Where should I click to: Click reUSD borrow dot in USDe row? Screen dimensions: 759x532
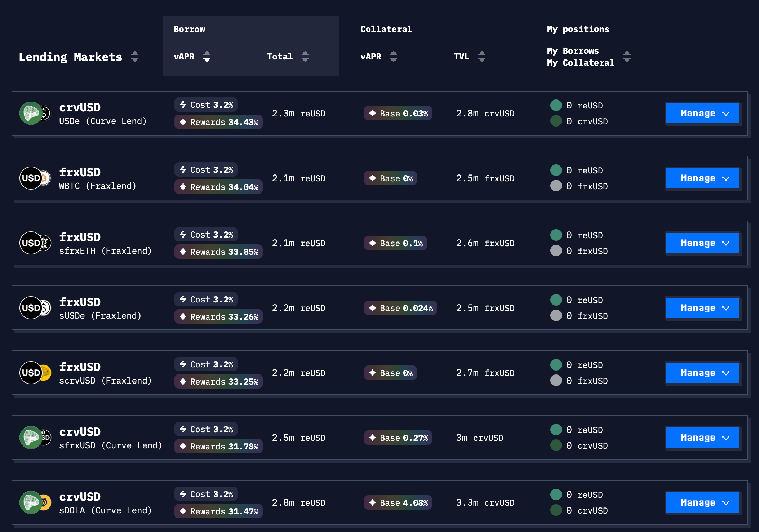coord(556,105)
